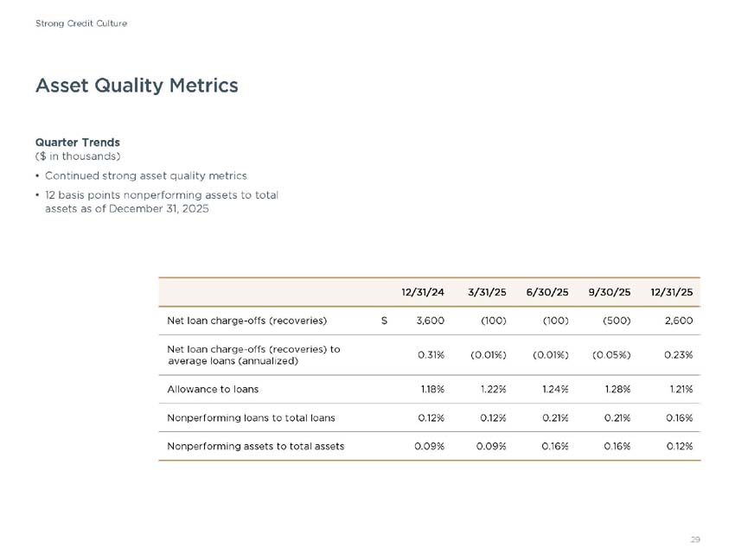Click the 'Net loan charge-offs (recoveries)' row label
The width and height of the screenshot is (735, 560).
tap(246, 321)
